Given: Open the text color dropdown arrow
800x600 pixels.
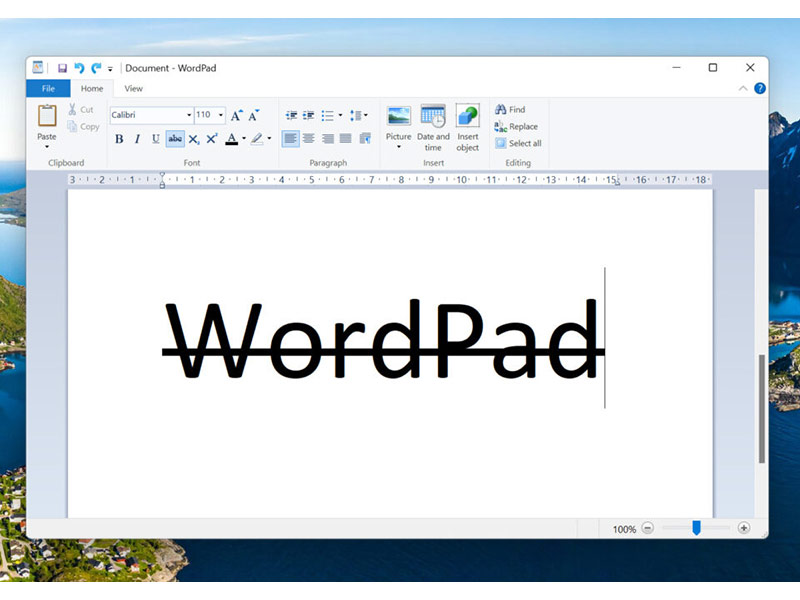Looking at the screenshot, I should pos(244,139).
